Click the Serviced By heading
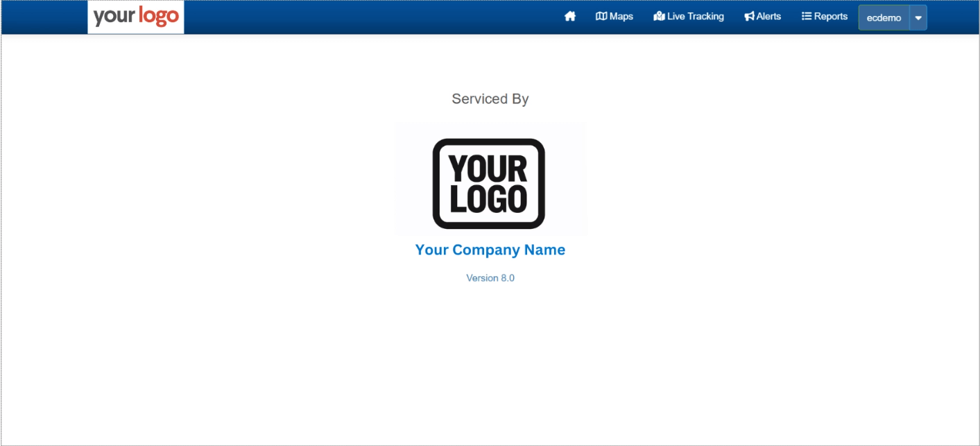980x446 pixels. tap(490, 99)
